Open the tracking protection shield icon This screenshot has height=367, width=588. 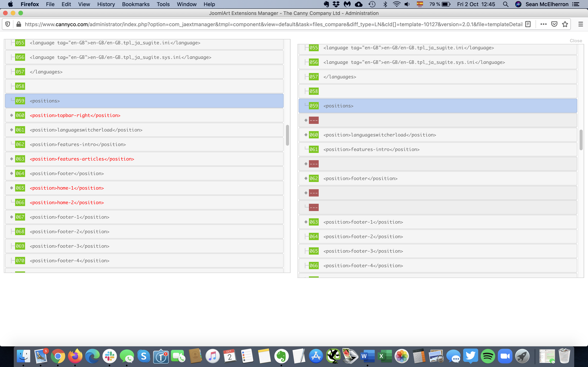point(7,24)
